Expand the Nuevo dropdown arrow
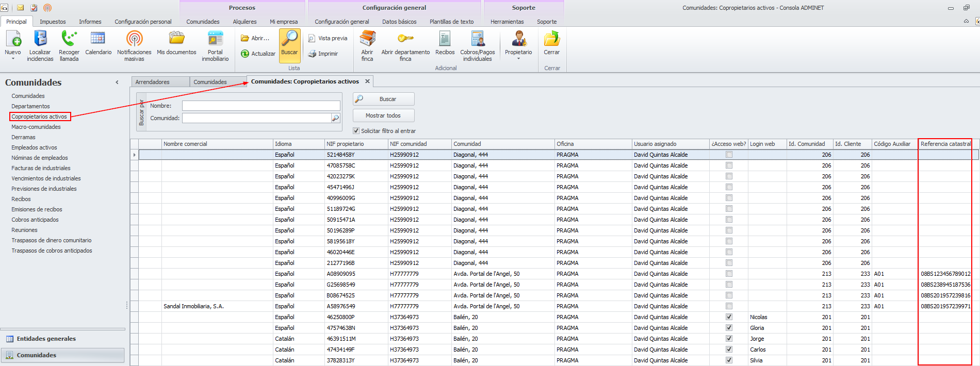980x366 pixels. [x=13, y=59]
